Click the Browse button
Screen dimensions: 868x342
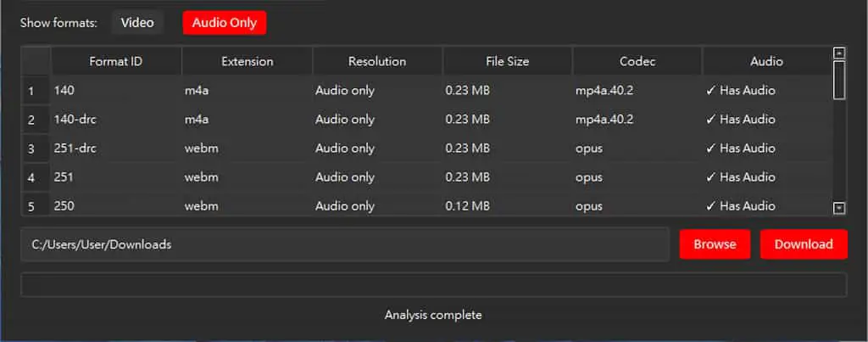click(x=715, y=244)
